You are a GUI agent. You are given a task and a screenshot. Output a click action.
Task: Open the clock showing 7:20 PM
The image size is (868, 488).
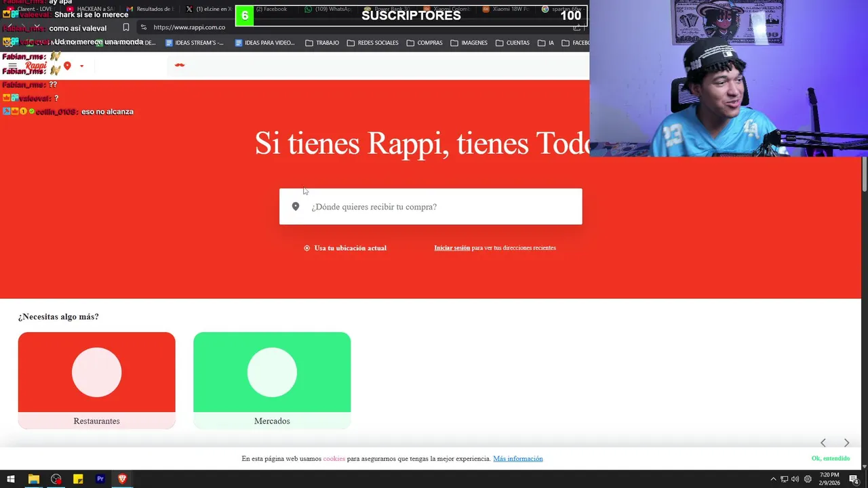click(x=829, y=479)
